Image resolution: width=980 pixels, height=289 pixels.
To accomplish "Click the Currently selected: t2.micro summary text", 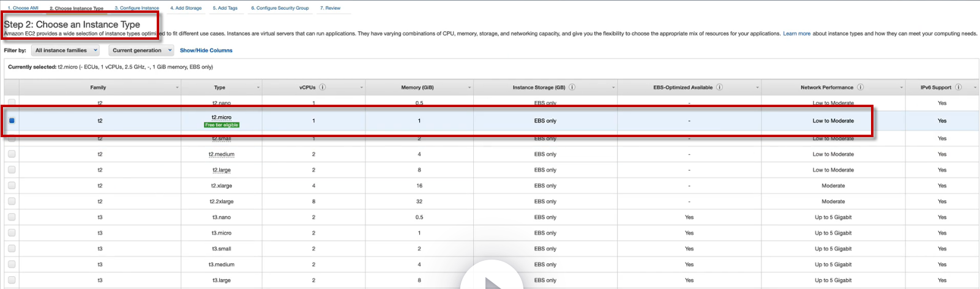I will pos(111,67).
